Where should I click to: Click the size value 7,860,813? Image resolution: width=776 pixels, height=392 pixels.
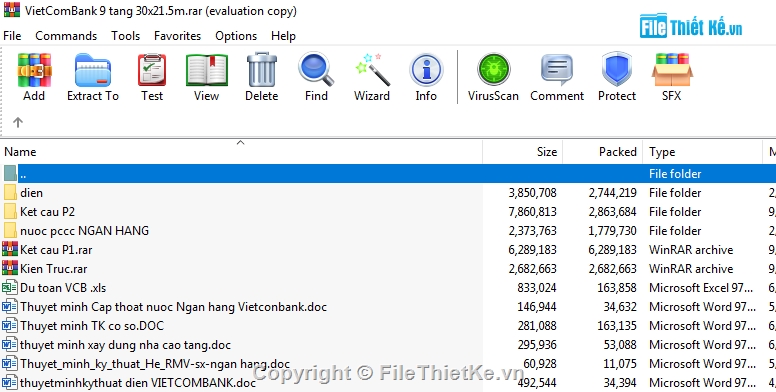533,212
